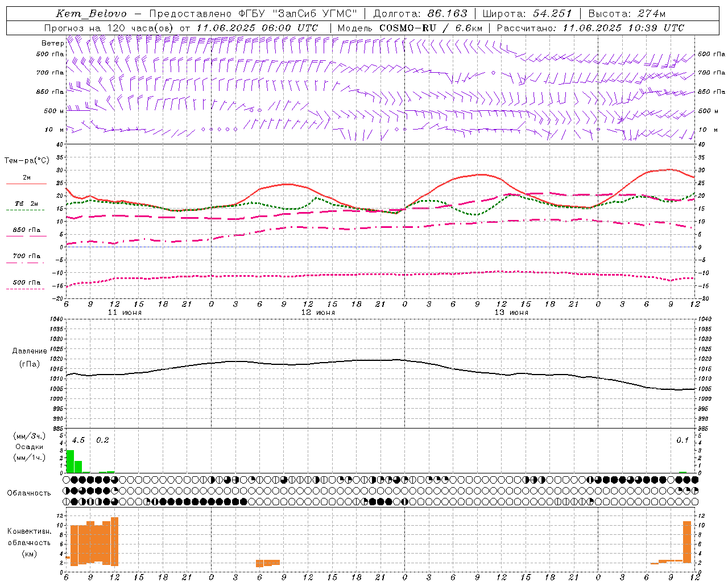Click the tall orange convective bar at chart end
728x582 pixels.
(x=687, y=542)
